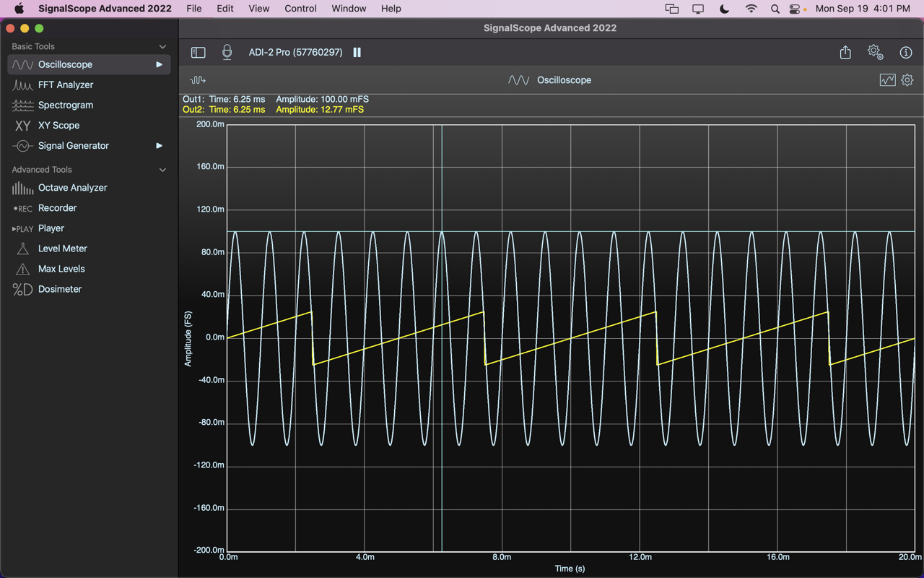Click the microphone input device icon
This screenshot has width=924, height=578.
[x=227, y=52]
